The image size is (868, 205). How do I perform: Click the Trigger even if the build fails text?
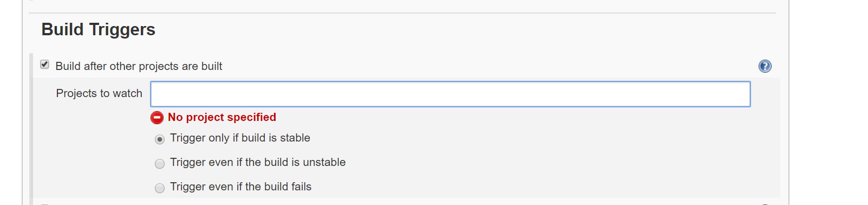pyautogui.click(x=241, y=187)
